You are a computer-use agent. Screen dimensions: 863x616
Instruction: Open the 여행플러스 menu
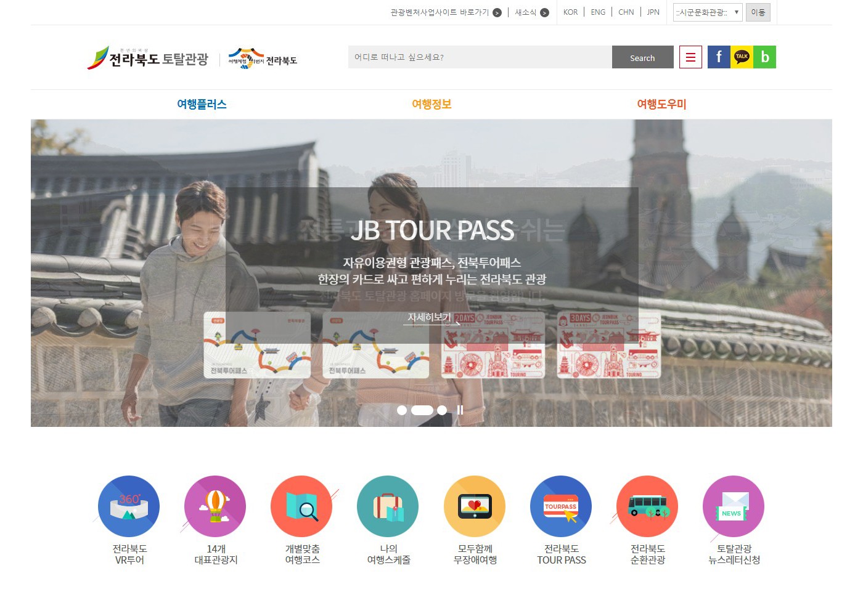point(202,104)
